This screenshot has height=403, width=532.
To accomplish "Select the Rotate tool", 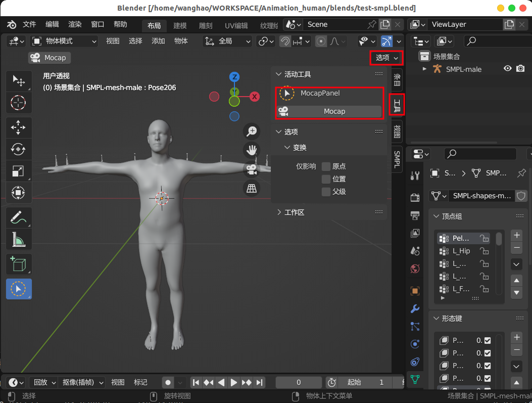I will 19,149.
